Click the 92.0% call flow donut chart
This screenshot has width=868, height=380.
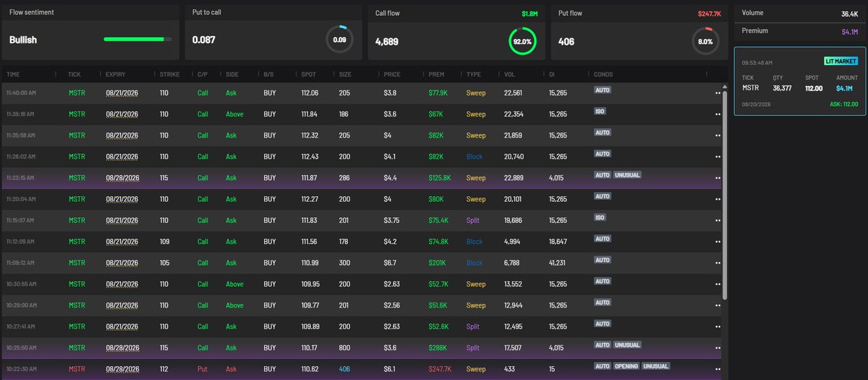click(522, 41)
